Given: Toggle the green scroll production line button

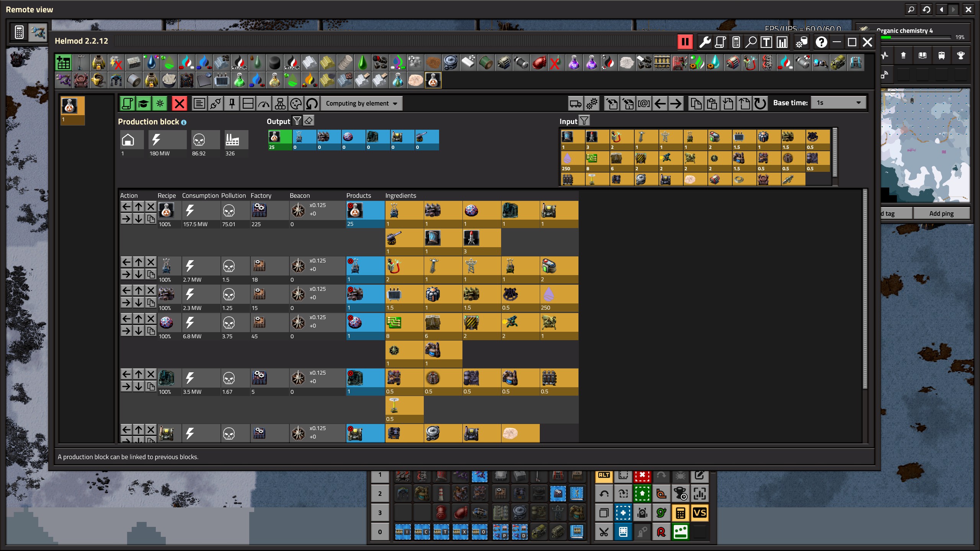Looking at the screenshot, I should click(127, 103).
